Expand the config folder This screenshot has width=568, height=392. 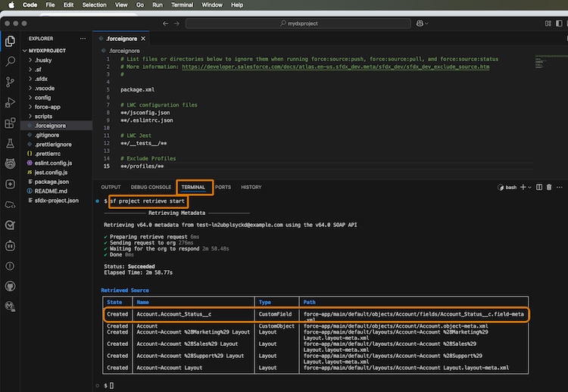42,98
